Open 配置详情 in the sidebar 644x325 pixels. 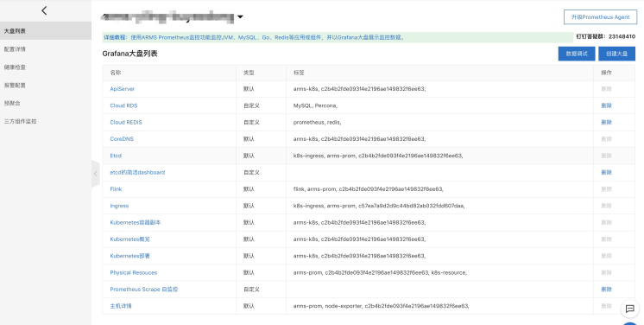coord(16,49)
